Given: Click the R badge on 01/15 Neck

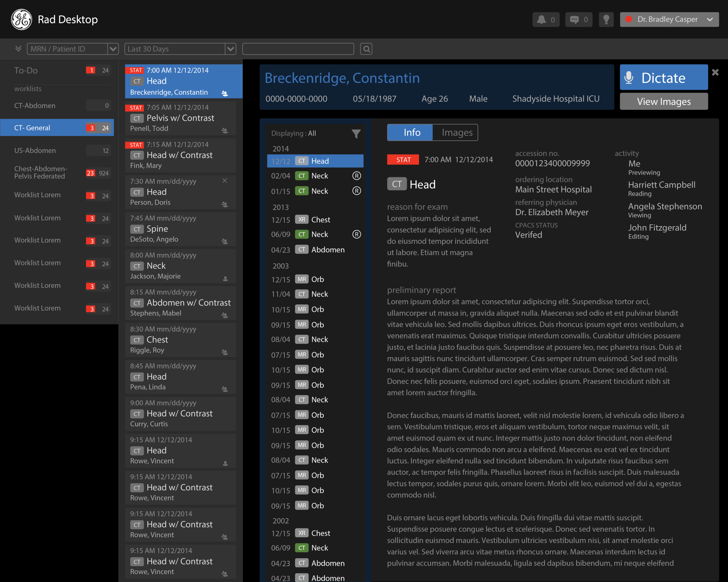Looking at the screenshot, I should tap(356, 191).
